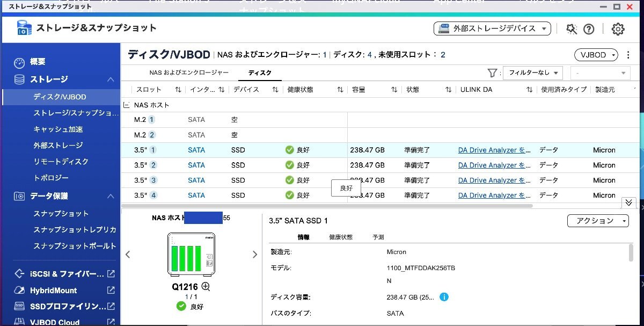
Task: Show previous enclosure with left arrow
Action: click(128, 255)
